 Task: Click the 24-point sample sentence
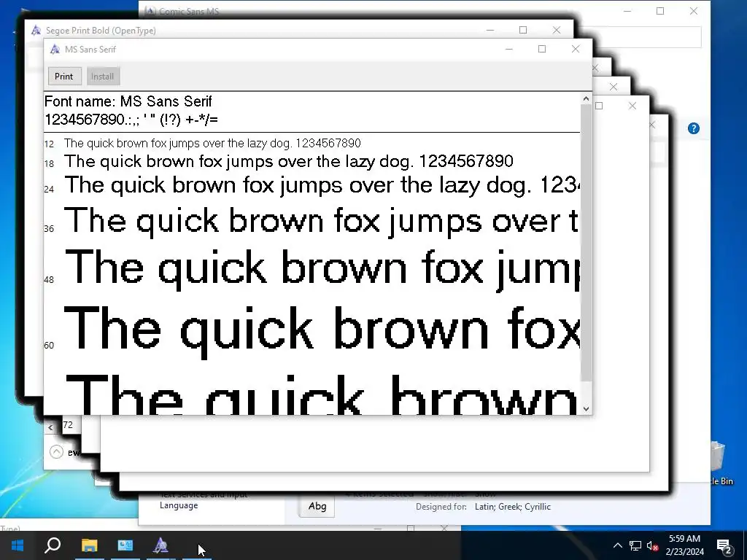(322, 185)
